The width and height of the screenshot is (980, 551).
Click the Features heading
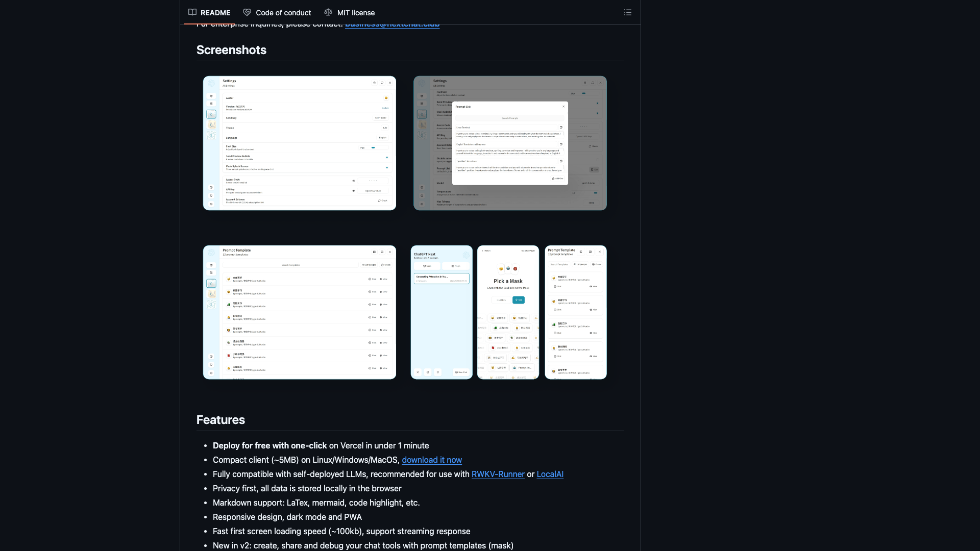[x=220, y=420]
